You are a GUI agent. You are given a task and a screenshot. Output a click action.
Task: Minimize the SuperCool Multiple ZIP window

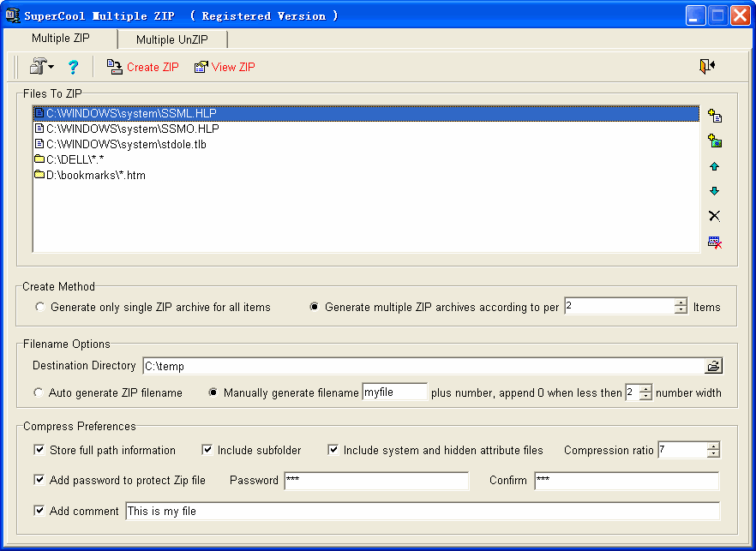point(695,16)
